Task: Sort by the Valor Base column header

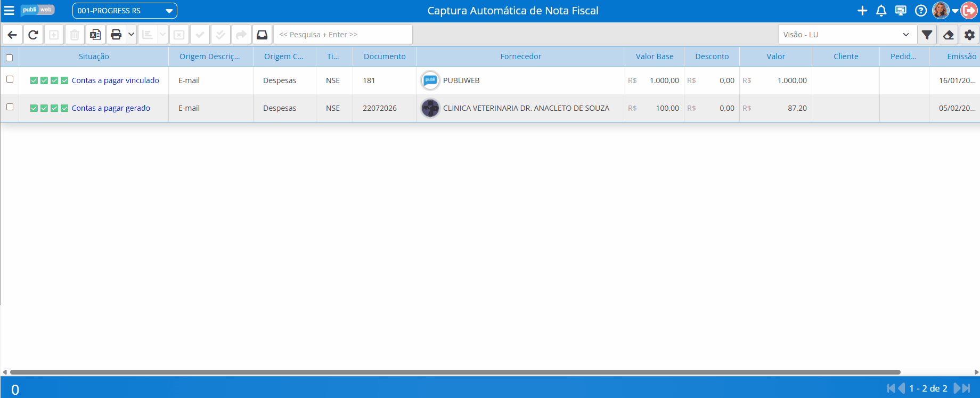Action: 655,56
